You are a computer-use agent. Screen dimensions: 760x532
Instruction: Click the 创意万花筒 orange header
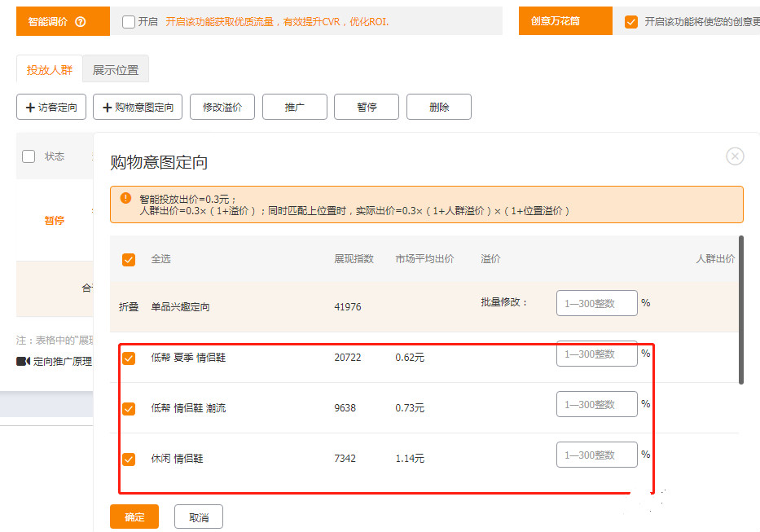click(565, 20)
